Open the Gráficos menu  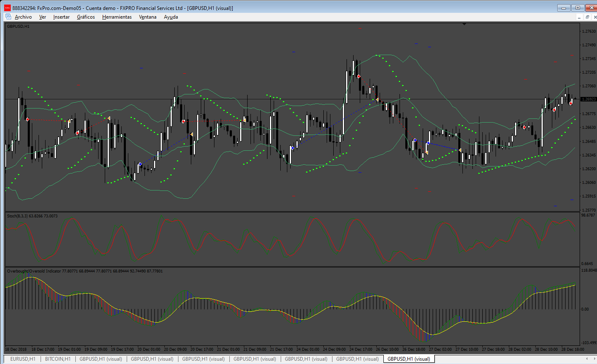(x=86, y=17)
